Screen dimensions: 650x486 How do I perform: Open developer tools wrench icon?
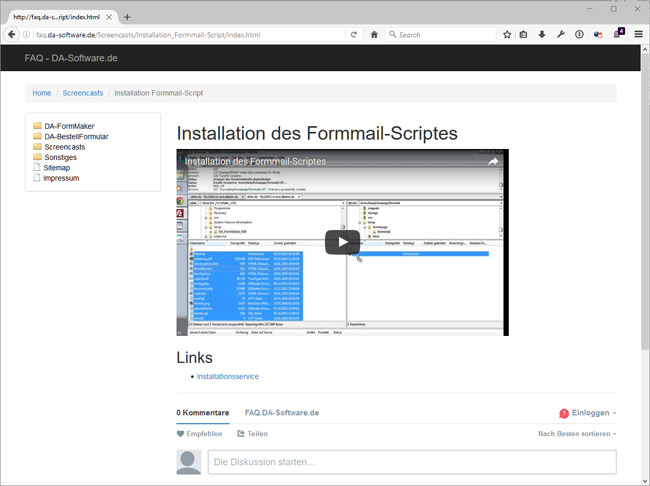(560, 34)
